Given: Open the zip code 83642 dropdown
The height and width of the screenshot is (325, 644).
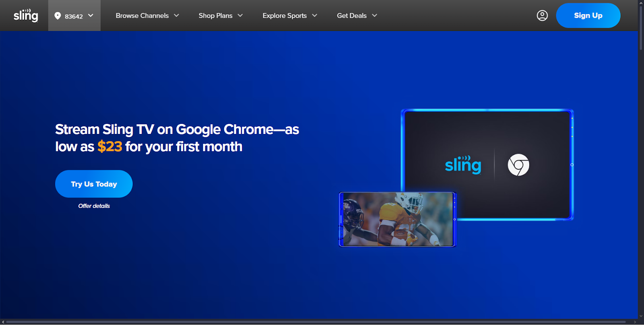Looking at the screenshot, I should coord(74,16).
